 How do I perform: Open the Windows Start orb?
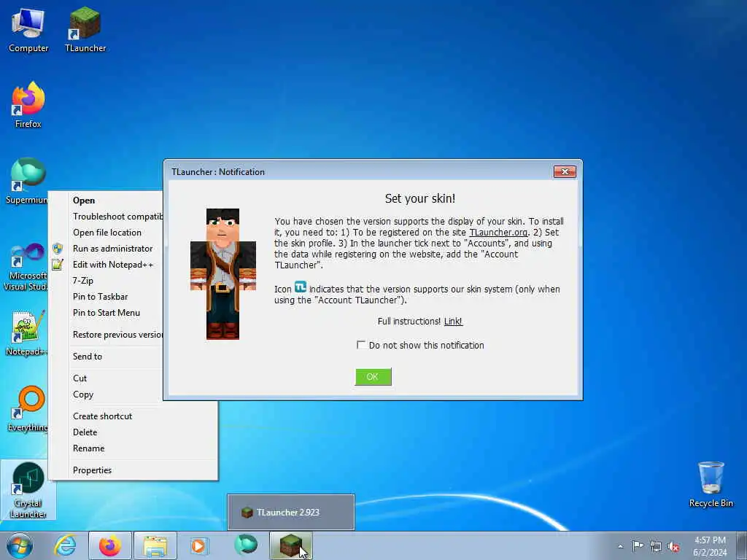point(20,545)
